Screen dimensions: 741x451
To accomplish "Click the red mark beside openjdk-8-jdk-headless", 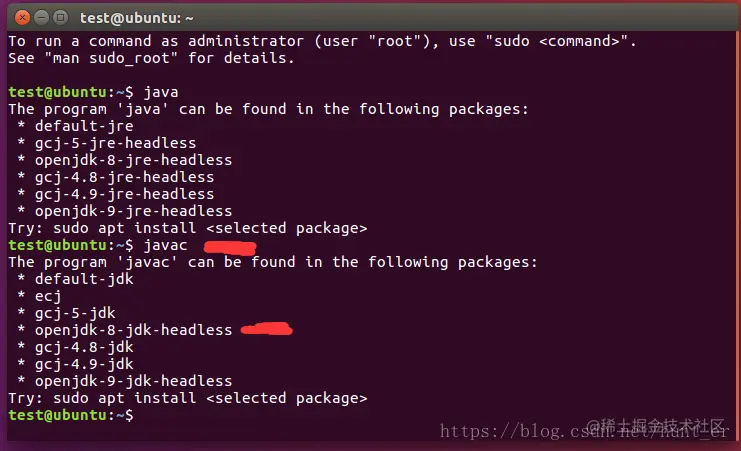I will (x=267, y=329).
